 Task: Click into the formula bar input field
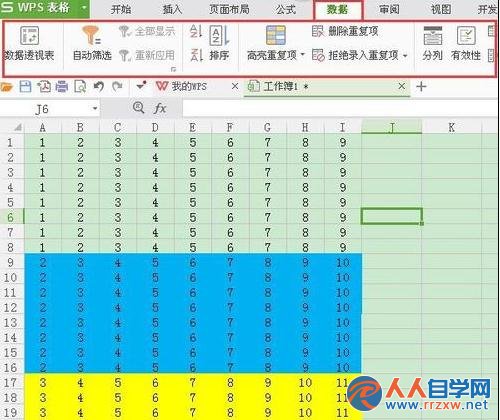[x=340, y=108]
